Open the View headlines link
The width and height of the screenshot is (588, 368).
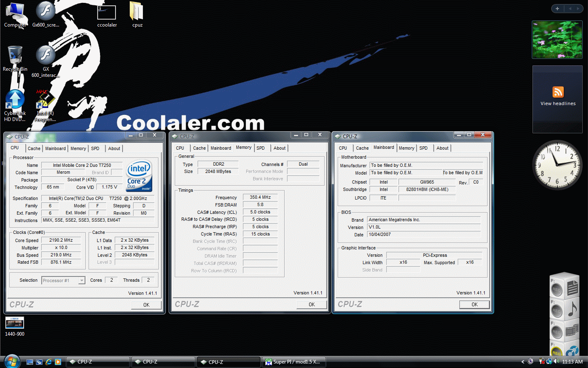click(558, 104)
